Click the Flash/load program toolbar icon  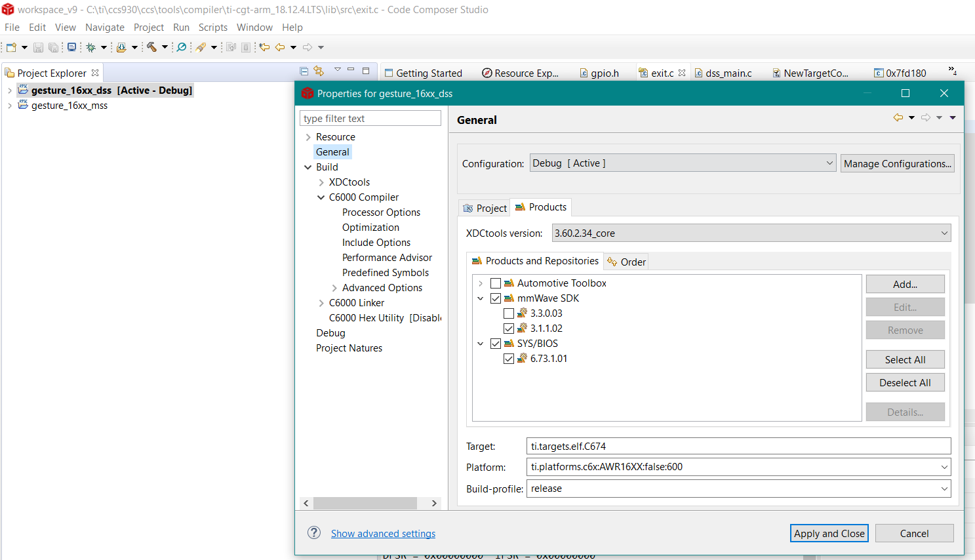[x=121, y=47]
